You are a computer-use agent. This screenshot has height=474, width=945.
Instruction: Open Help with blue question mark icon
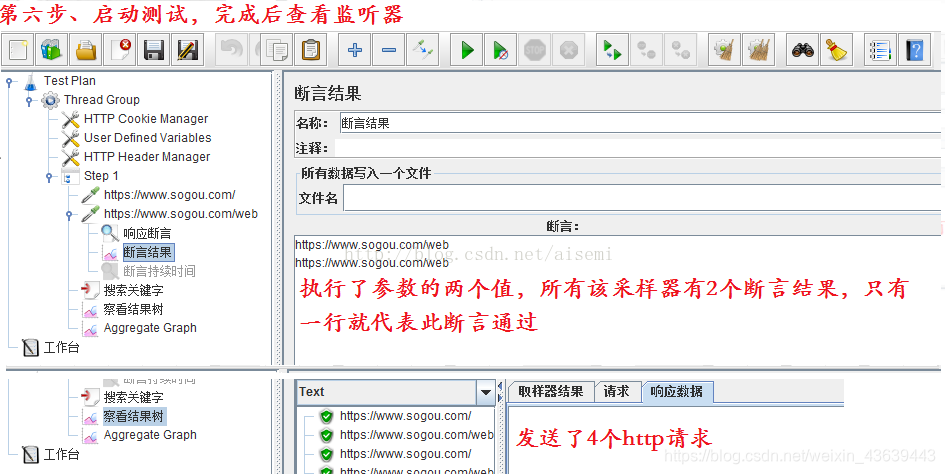pos(914,50)
